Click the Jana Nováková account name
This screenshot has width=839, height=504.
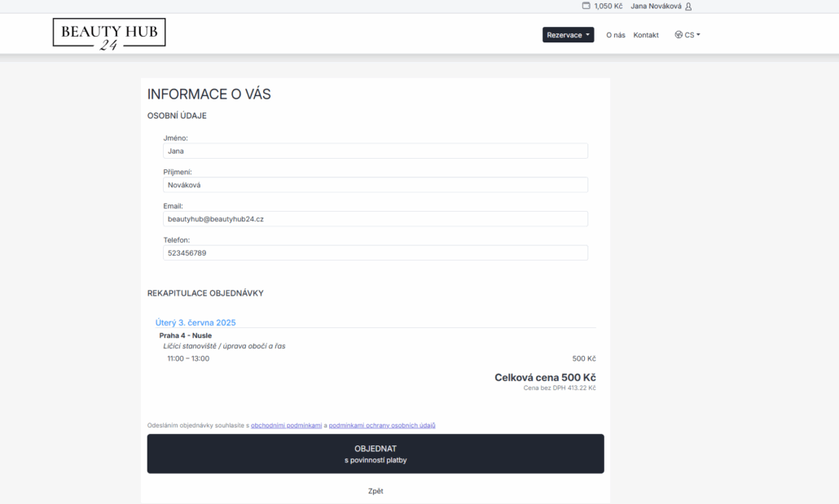pyautogui.click(x=656, y=7)
